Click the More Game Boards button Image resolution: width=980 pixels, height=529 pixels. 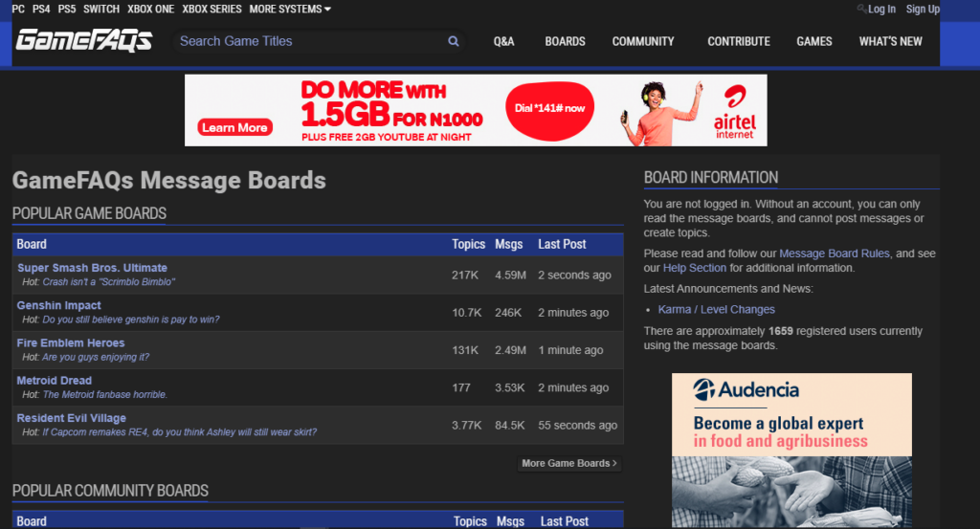point(569,463)
